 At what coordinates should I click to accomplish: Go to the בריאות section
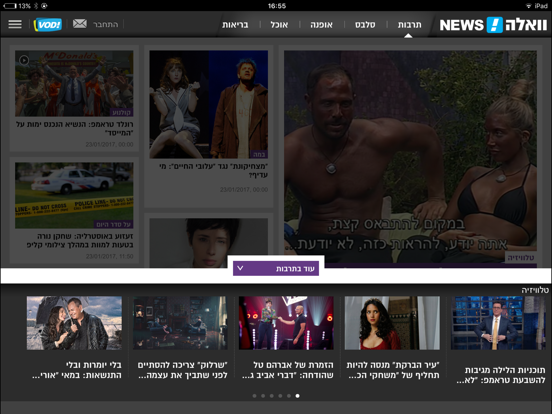click(235, 25)
